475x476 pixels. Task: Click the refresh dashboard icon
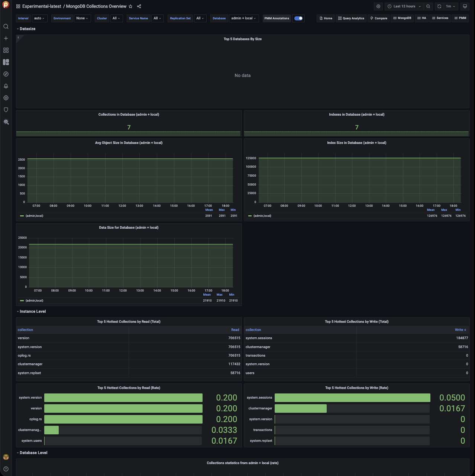439,6
